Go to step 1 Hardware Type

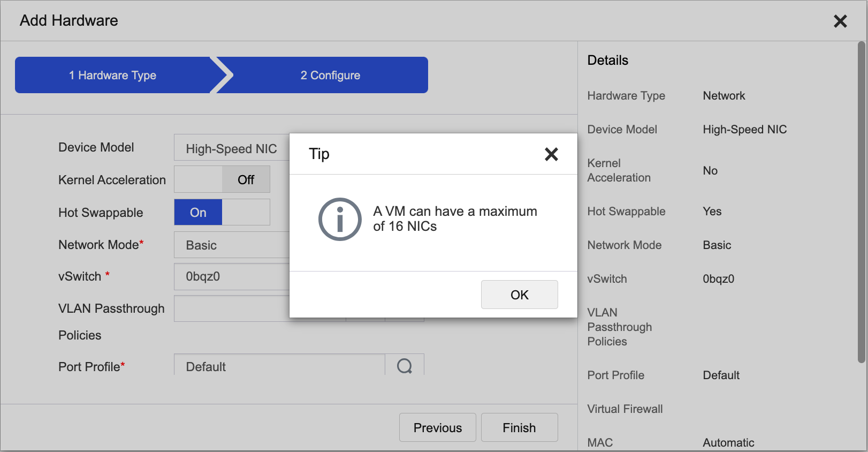tap(112, 76)
